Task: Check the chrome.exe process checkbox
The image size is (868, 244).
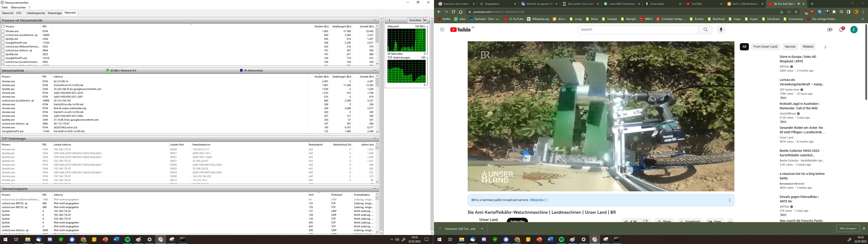Action: 3,31
